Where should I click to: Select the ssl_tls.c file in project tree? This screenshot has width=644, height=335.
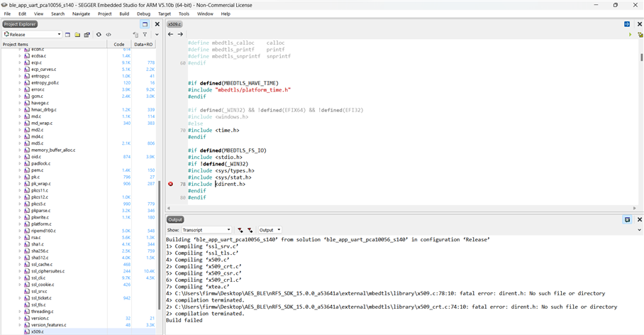(x=38, y=305)
